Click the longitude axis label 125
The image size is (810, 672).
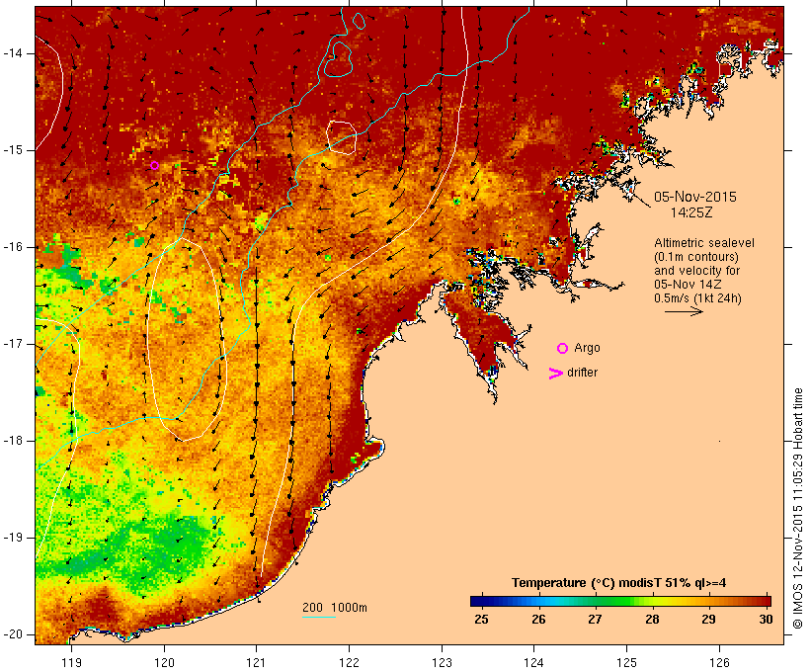pyautogui.click(x=626, y=663)
